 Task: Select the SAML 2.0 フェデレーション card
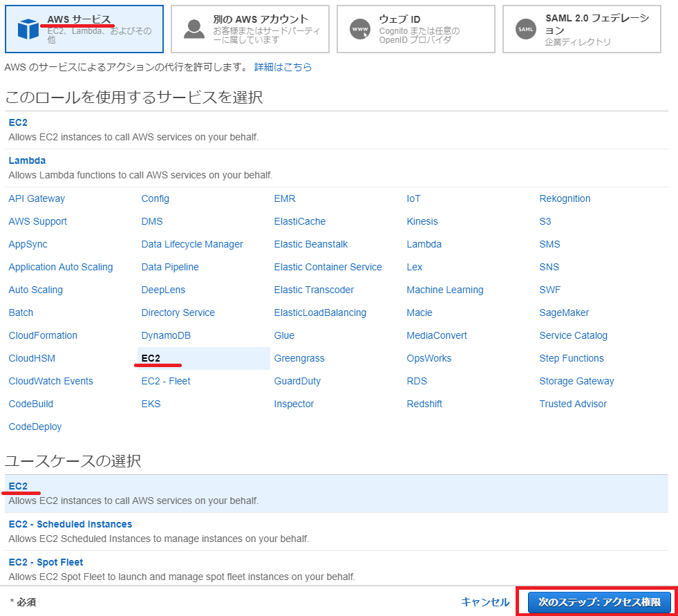(x=581, y=29)
